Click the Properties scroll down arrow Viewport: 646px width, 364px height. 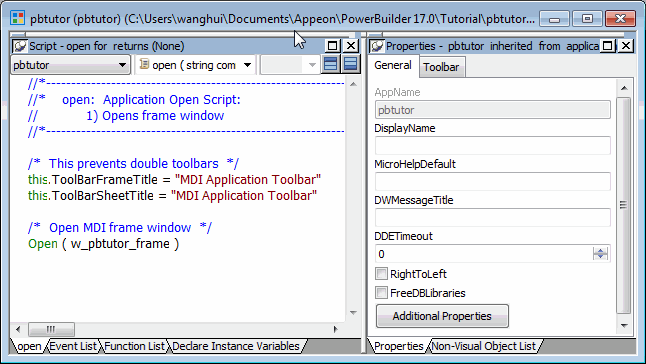pyautogui.click(x=624, y=325)
